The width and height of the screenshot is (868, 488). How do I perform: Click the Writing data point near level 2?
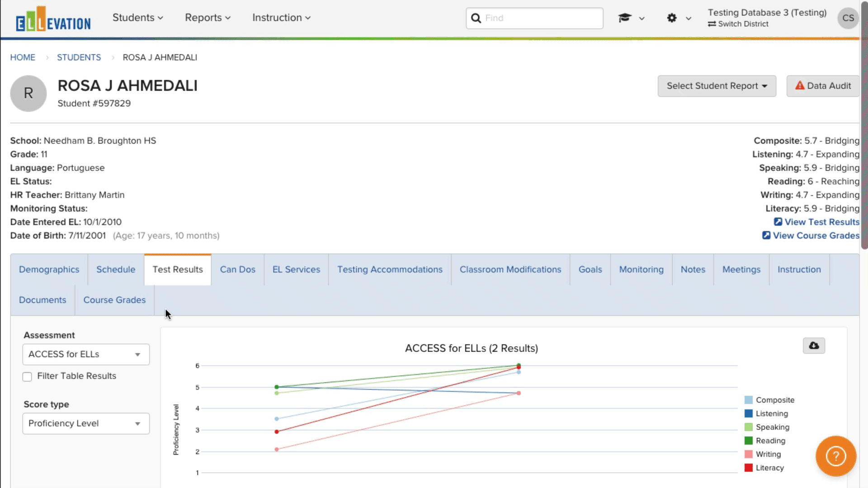[x=277, y=449]
